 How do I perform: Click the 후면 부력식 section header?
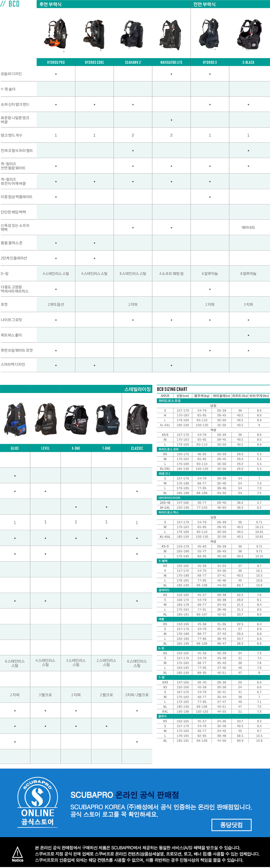tap(51, 4)
